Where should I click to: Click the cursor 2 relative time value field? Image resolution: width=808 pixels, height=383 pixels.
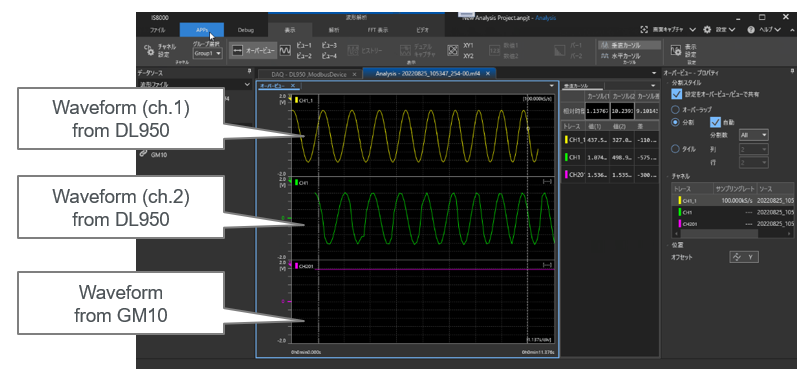pos(622,110)
